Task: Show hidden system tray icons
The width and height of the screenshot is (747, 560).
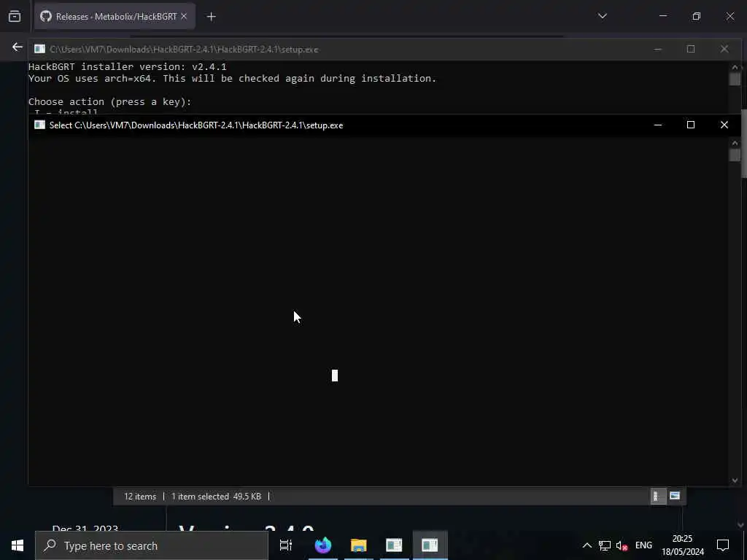Action: (587, 545)
